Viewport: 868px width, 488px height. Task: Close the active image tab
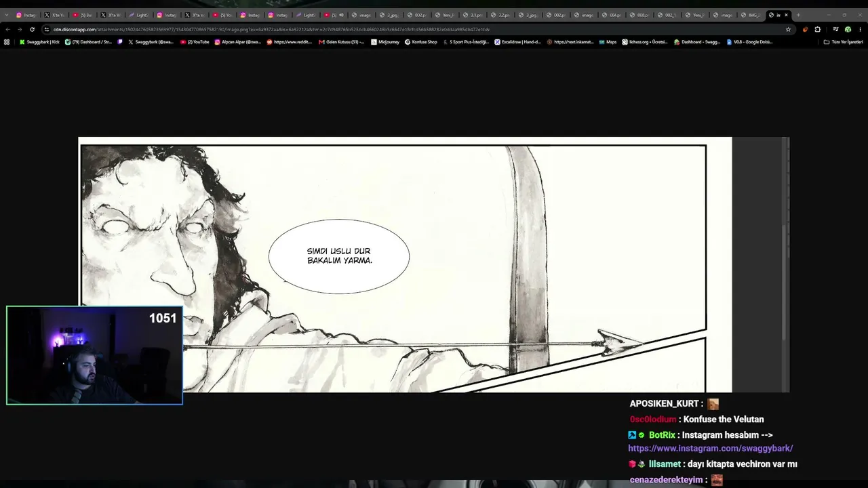click(786, 15)
